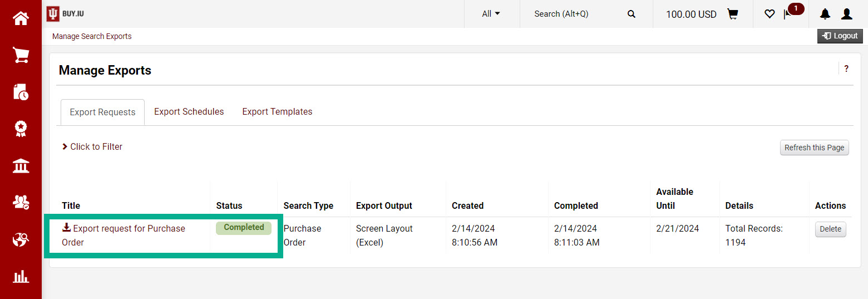This screenshot has width=868, height=299.
Task: Open the shopping cart sidebar icon
Action: [x=21, y=55]
